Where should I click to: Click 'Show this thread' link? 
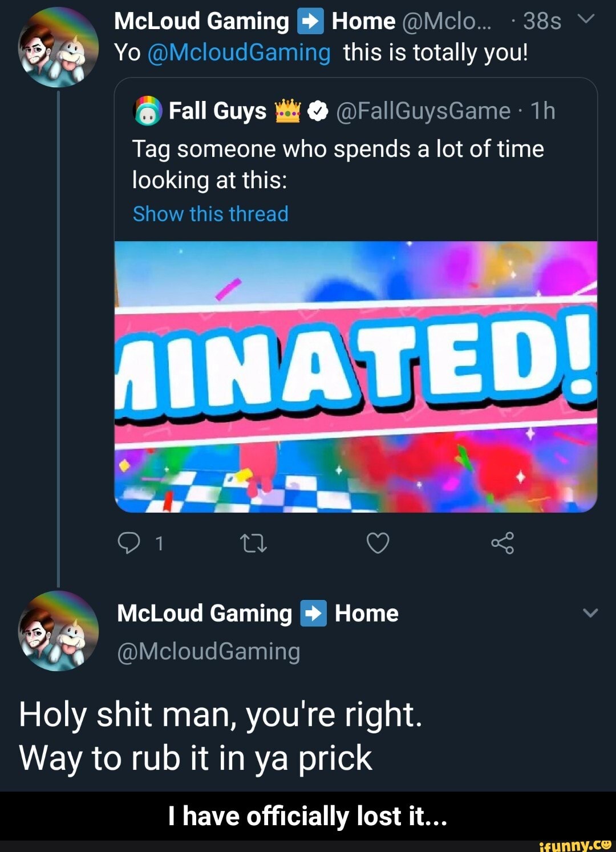[210, 214]
